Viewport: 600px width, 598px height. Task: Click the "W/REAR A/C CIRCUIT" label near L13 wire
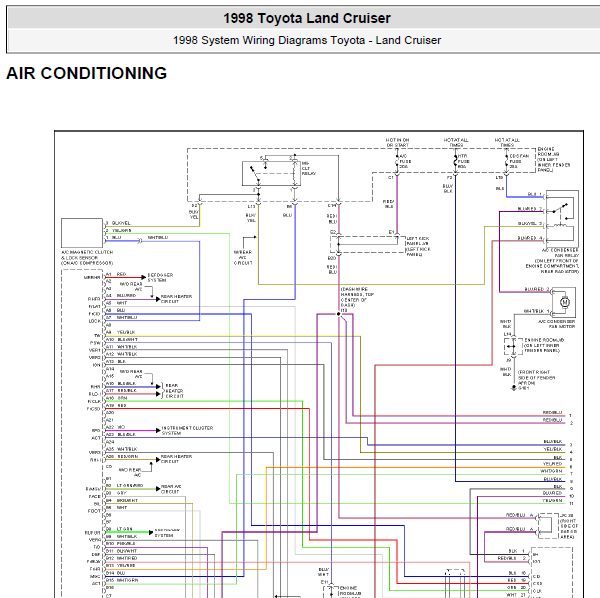click(243, 257)
